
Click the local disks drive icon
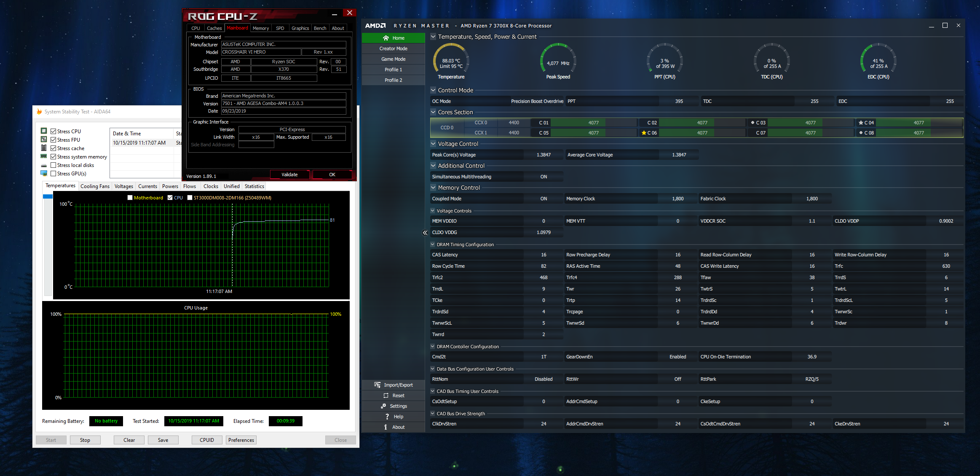pyautogui.click(x=44, y=165)
